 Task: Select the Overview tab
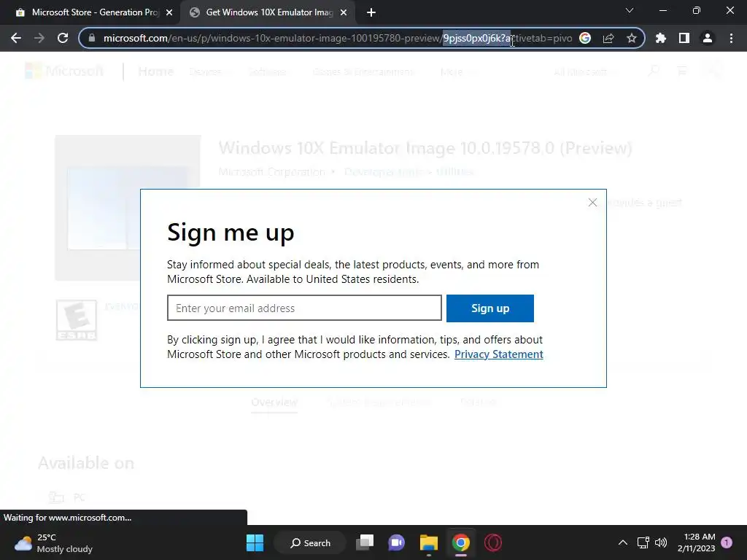(274, 402)
